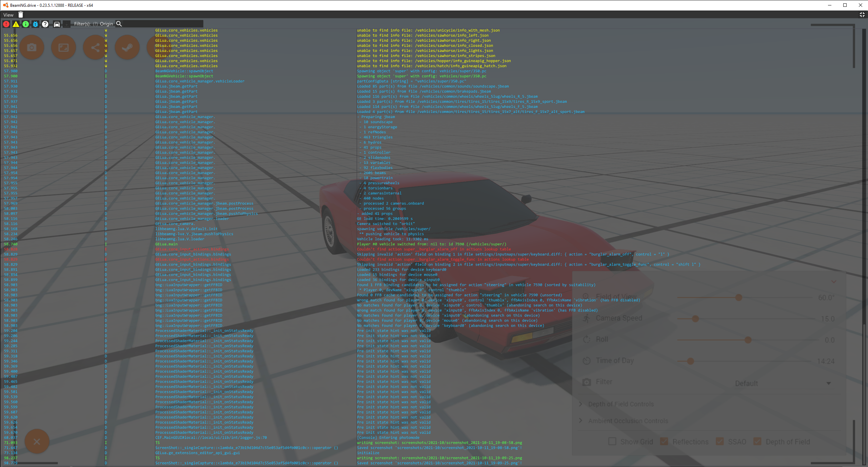Expand Depth of Field Controls section

tap(620, 404)
